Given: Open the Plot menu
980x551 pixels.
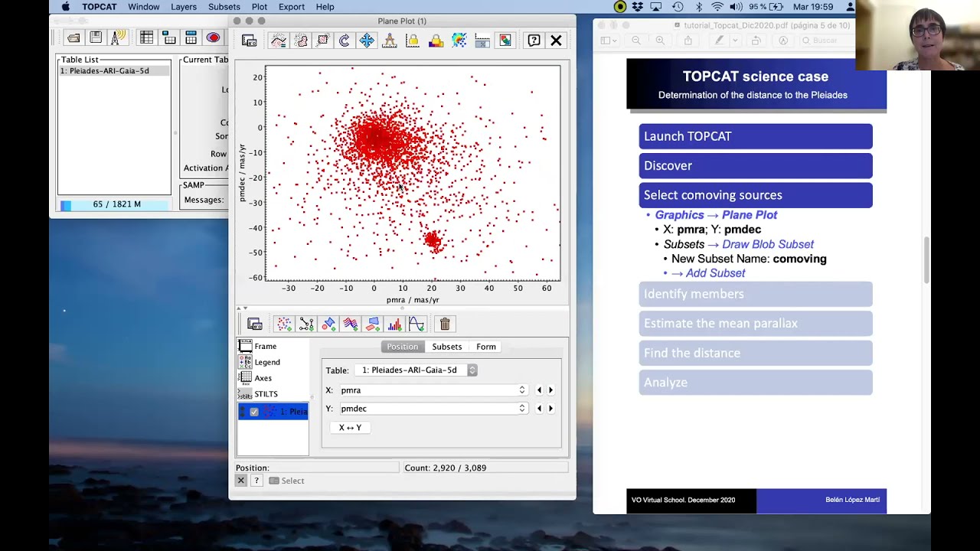Looking at the screenshot, I should (260, 7).
